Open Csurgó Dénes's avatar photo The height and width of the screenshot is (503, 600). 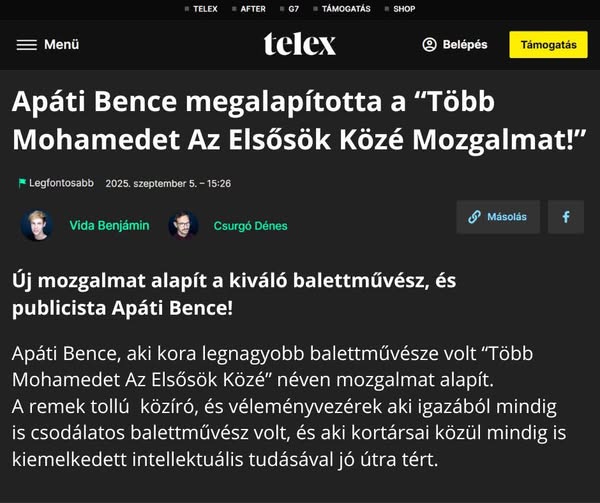(183, 225)
